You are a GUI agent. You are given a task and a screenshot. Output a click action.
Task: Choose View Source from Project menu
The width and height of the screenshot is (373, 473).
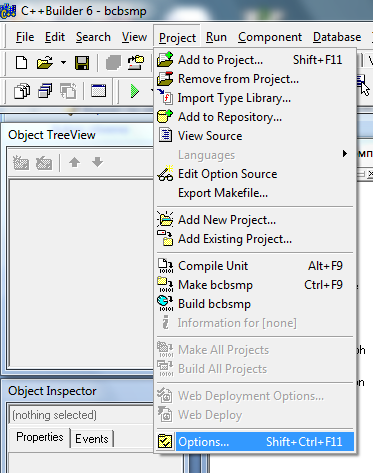pyautogui.click(x=255, y=136)
